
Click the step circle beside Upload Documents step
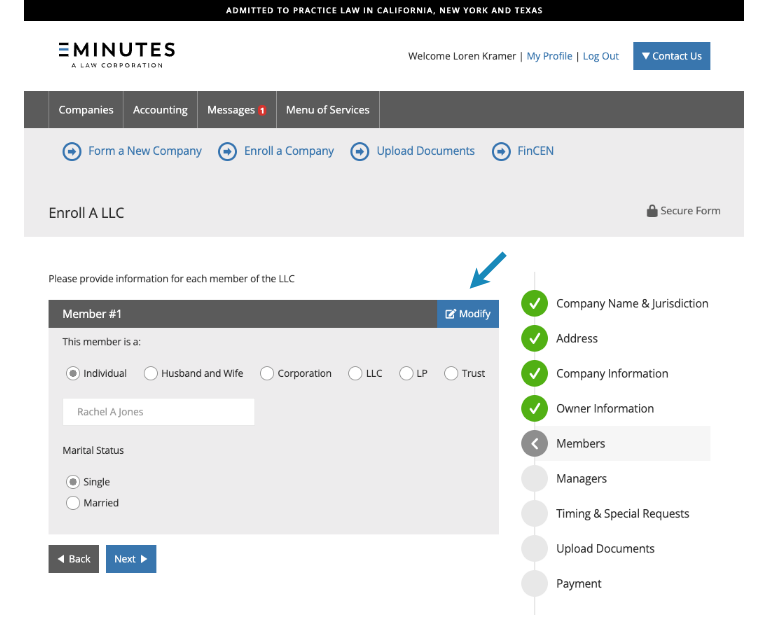pyautogui.click(x=534, y=548)
